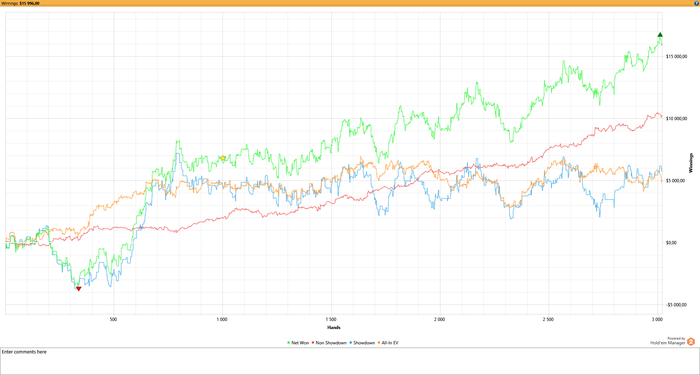Click the orange All-In EV legend dot
The width and height of the screenshot is (700, 375).
pyautogui.click(x=379, y=343)
